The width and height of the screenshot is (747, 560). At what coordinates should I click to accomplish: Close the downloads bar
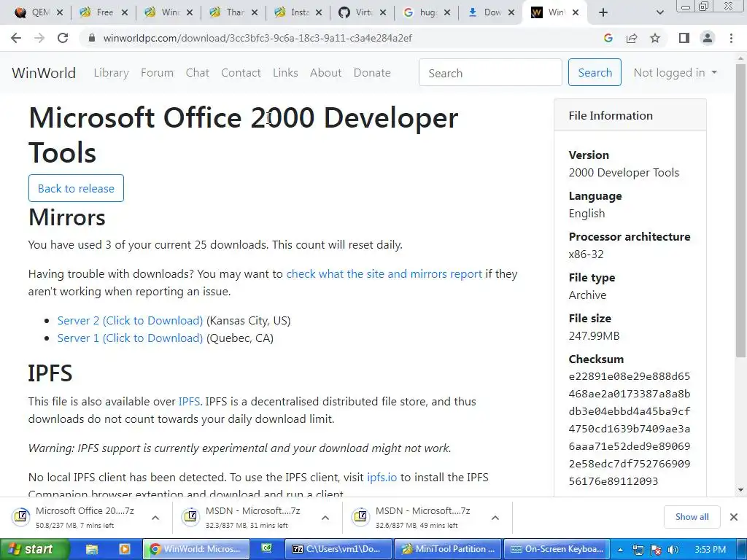point(734,517)
